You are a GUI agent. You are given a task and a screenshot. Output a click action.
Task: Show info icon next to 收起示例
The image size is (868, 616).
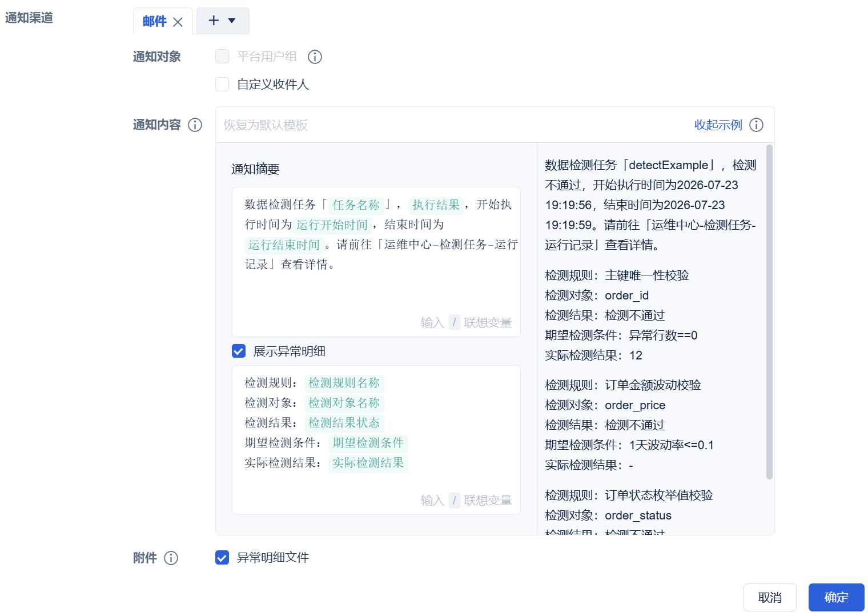tap(756, 125)
